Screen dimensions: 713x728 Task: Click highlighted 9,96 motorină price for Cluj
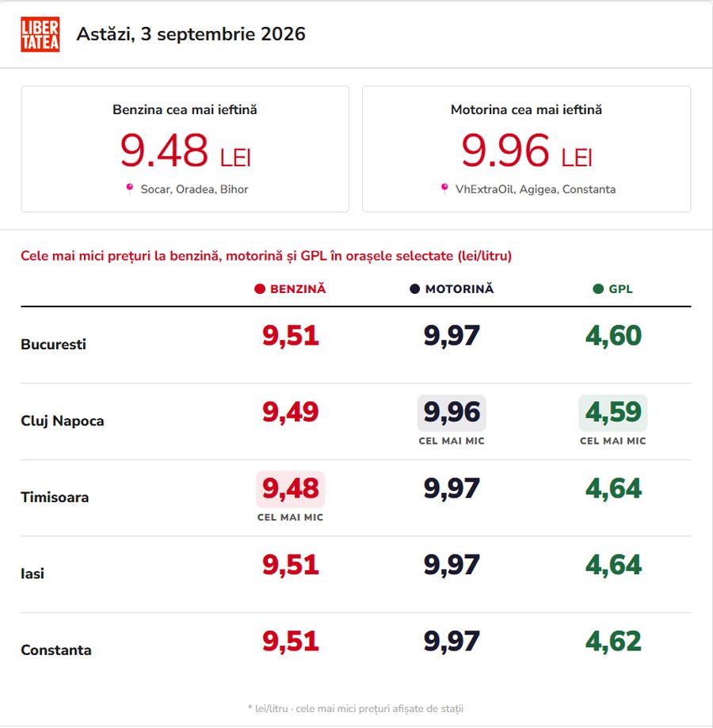coord(452,413)
